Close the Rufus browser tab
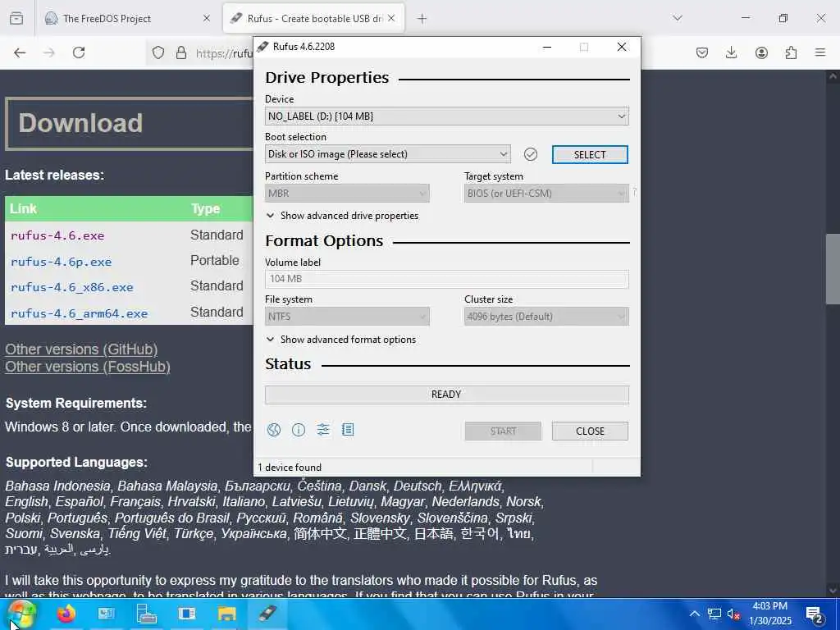Viewport: 840px width, 630px height. tap(391, 18)
